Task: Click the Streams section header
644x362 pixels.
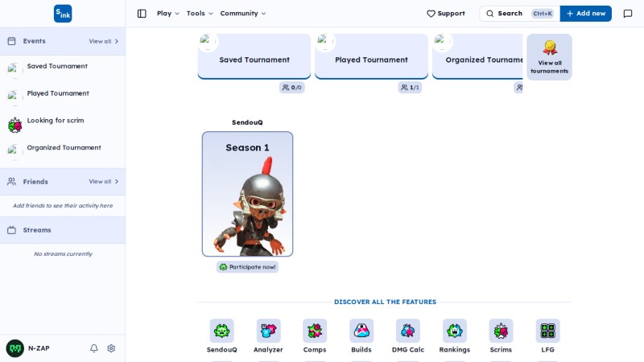Action: (x=63, y=230)
